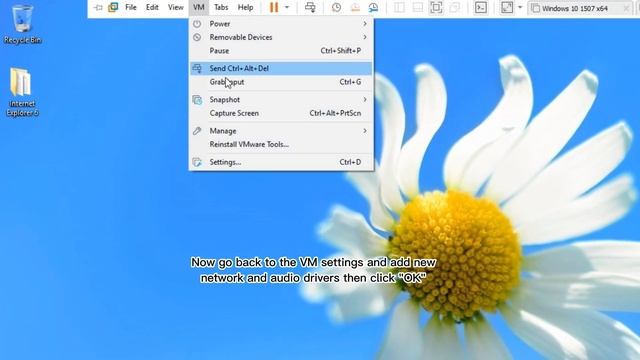Screen dimensions: 640x360
Task: Click the stretch guest display icon
Action: (x=507, y=7)
